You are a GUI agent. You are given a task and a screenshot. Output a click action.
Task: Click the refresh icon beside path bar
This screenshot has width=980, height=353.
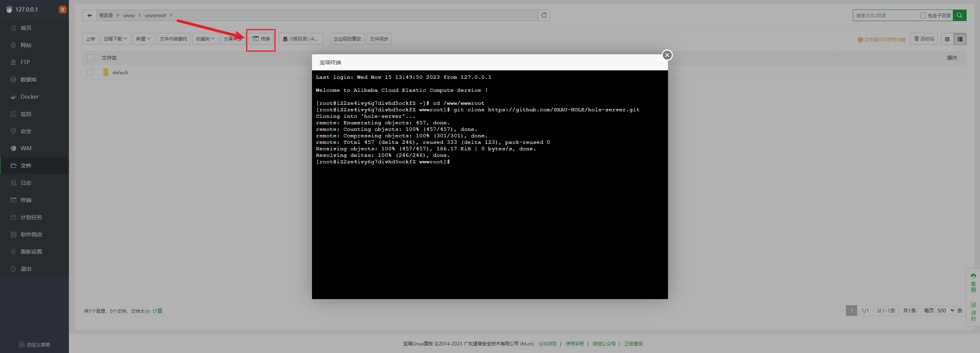(544, 15)
